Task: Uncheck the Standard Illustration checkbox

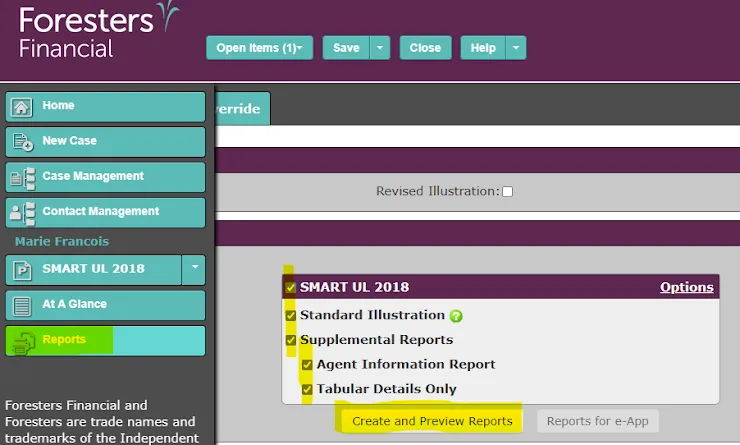Action: pos(291,315)
